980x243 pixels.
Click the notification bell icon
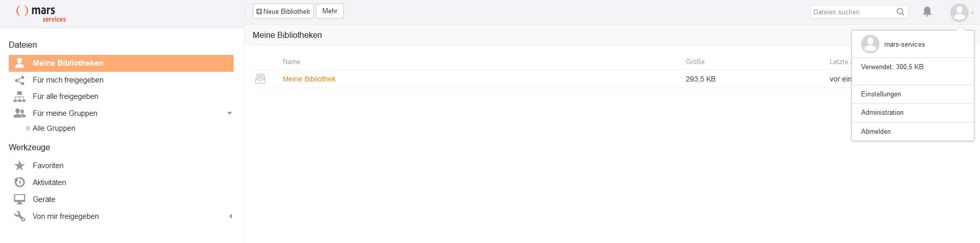[x=927, y=11]
